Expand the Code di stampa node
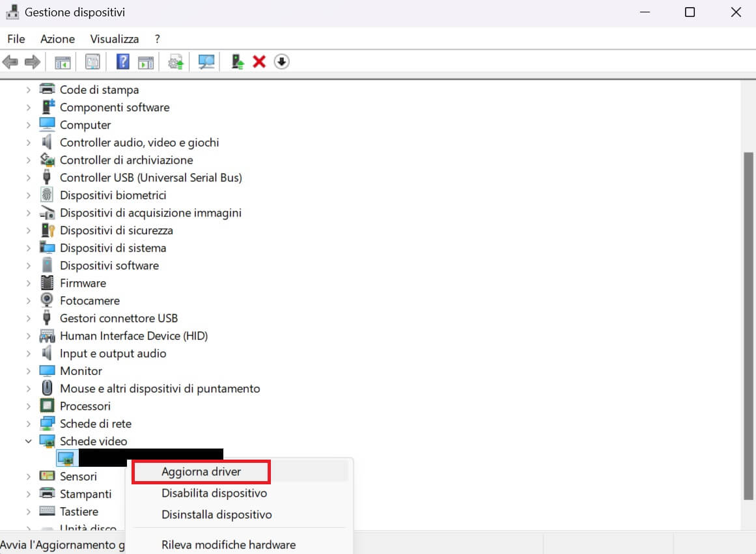The width and height of the screenshot is (756, 554). (x=28, y=90)
